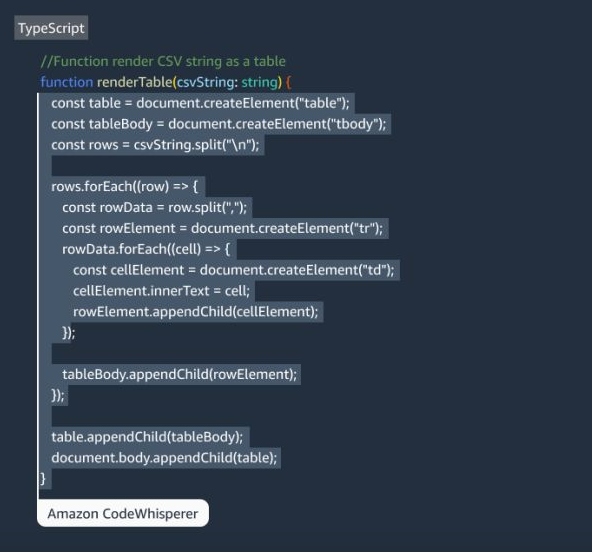Select the TypeScript language tab
Viewport: 592px width, 552px height.
point(51,28)
